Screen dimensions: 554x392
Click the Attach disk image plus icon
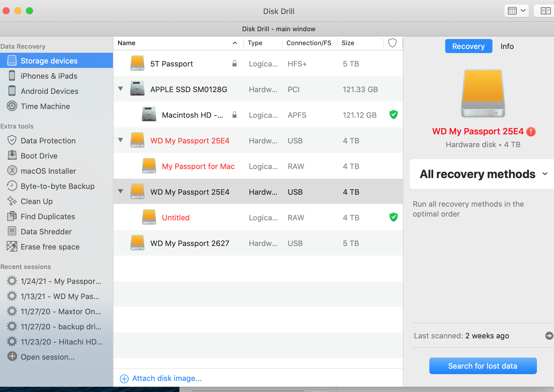click(x=124, y=379)
